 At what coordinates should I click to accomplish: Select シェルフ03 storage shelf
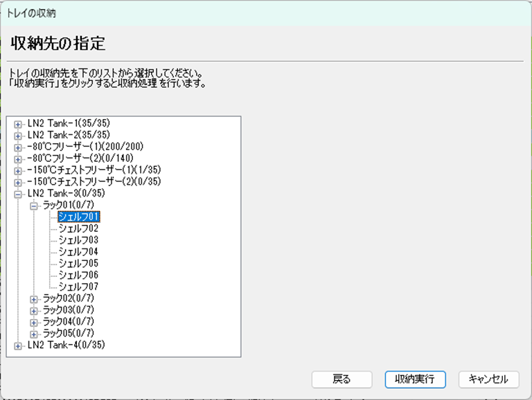click(79, 240)
